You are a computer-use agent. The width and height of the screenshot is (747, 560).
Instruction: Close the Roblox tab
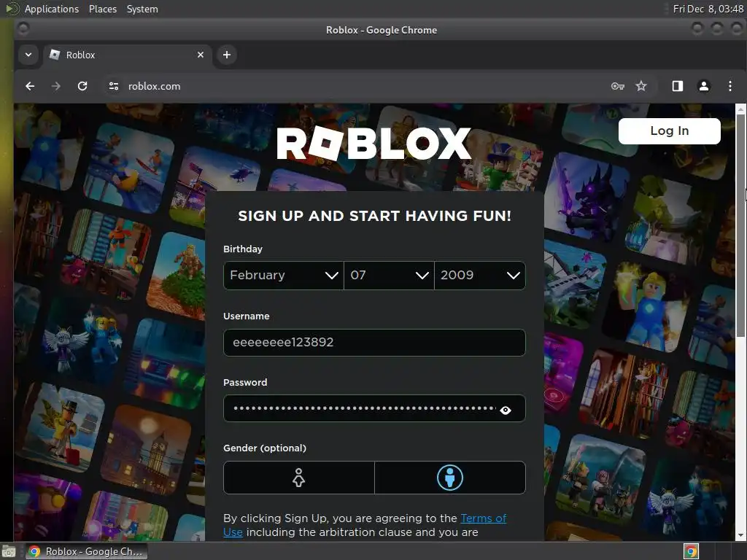click(x=201, y=55)
